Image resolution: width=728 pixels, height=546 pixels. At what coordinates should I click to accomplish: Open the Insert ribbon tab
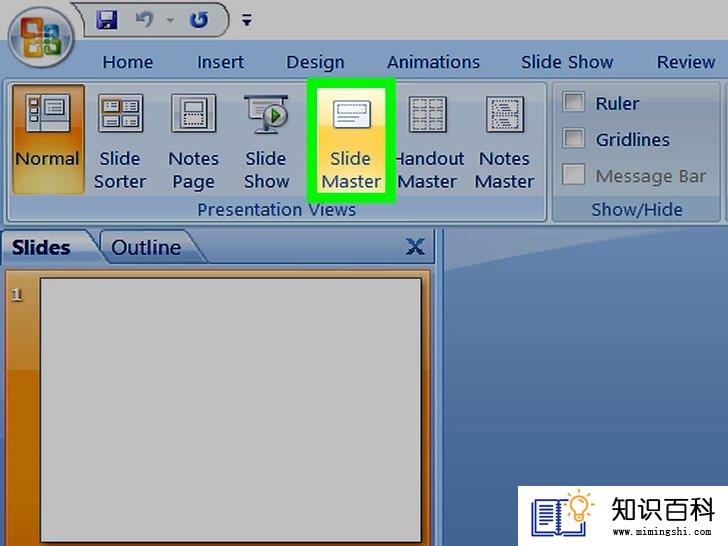click(x=220, y=62)
